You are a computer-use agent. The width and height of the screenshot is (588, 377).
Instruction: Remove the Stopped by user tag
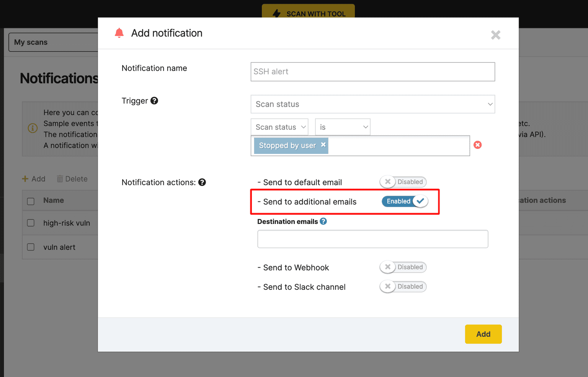tap(323, 145)
